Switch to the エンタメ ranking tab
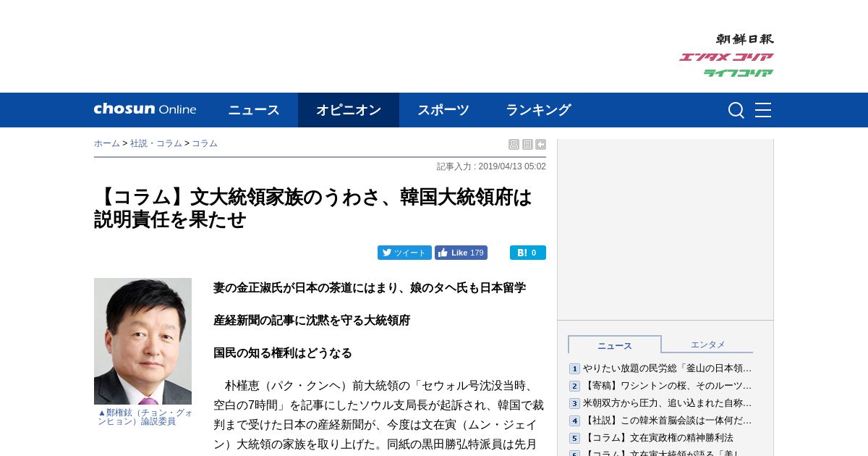Image resolution: width=868 pixels, height=456 pixels. [707, 345]
